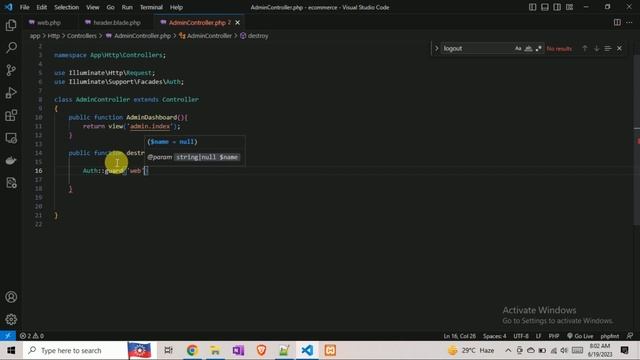Click 'phpfmt' in status bar
The image size is (640, 360).
(x=610, y=336)
